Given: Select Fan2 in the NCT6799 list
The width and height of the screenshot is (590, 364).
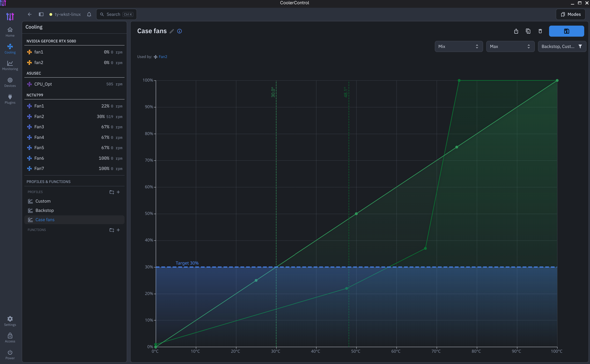Looking at the screenshot, I should point(74,116).
